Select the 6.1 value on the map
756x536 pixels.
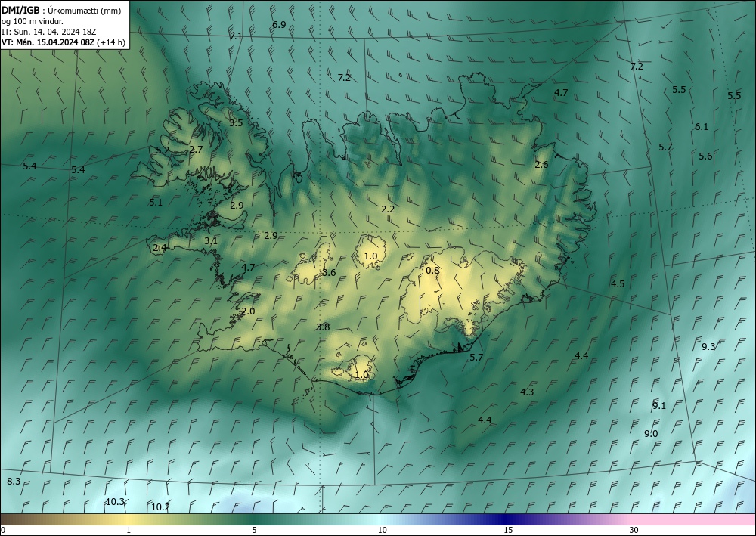[x=702, y=127]
